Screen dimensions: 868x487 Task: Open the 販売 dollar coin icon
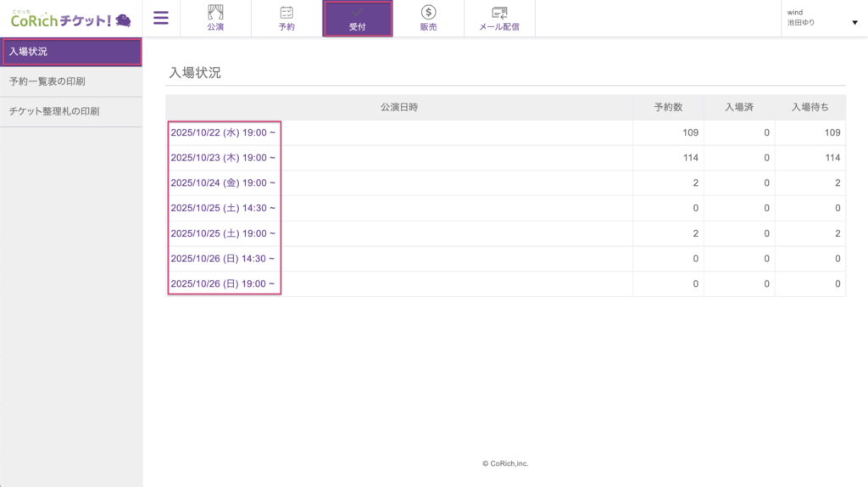point(429,13)
